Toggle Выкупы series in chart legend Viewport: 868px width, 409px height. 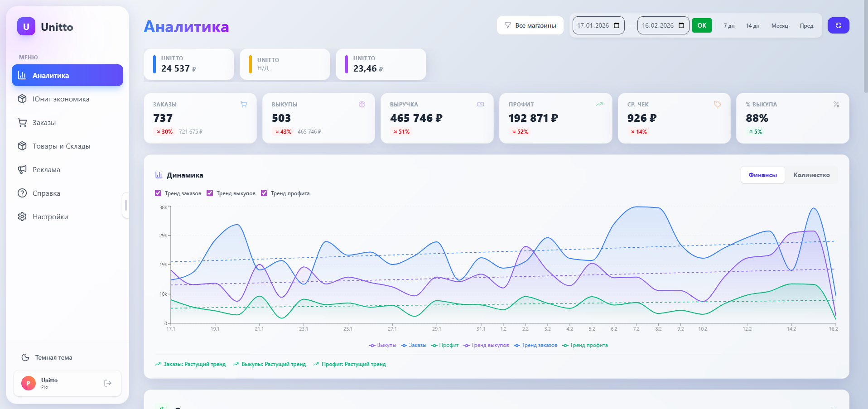(x=383, y=345)
